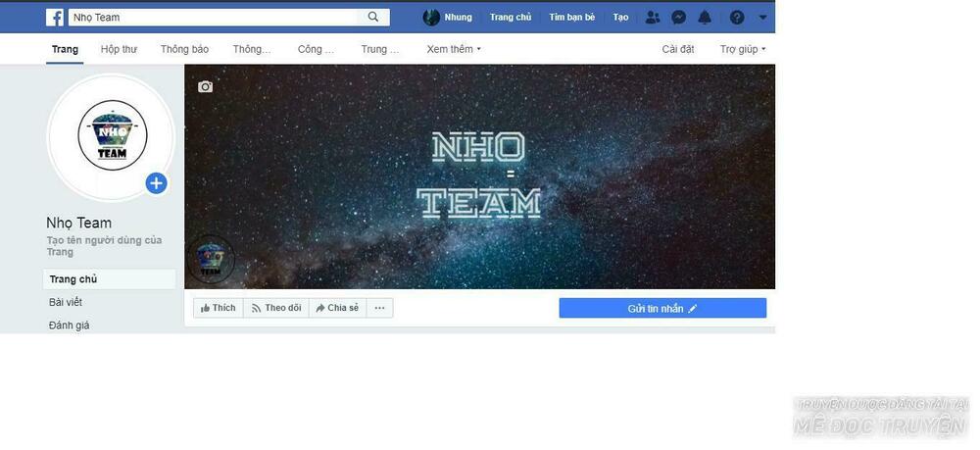Open the Messenger icon
The width and height of the screenshot is (980, 450).
[678, 17]
